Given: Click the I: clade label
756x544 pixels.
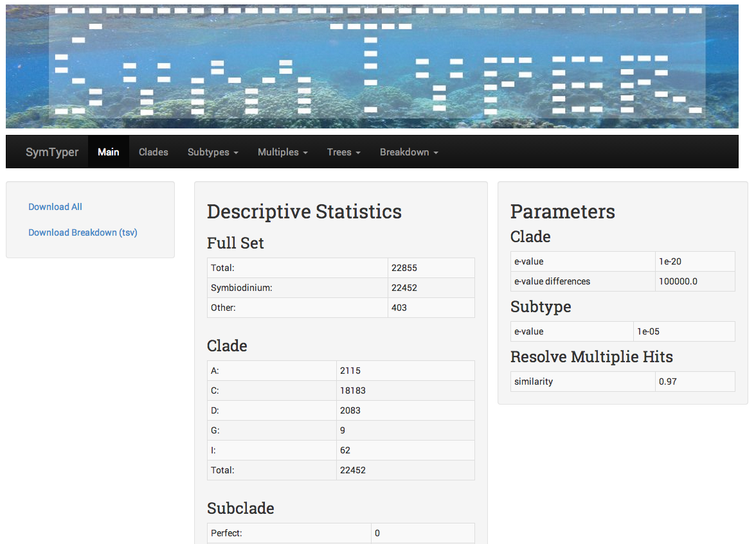Looking at the screenshot, I should 213,450.
